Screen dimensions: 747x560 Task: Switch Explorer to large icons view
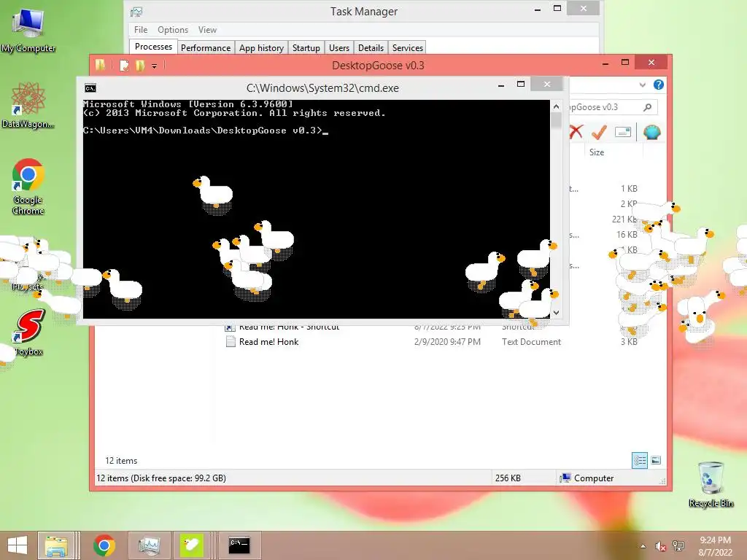656,460
